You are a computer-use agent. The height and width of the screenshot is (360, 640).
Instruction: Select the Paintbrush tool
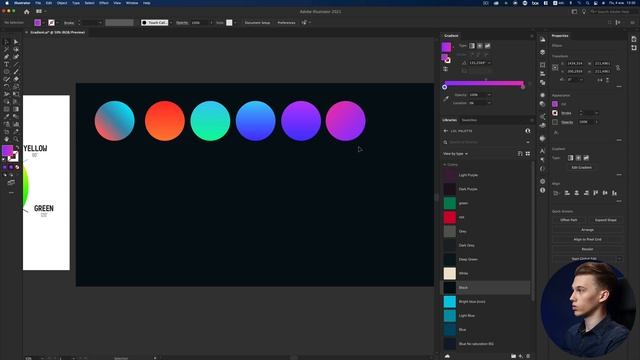tap(16, 71)
